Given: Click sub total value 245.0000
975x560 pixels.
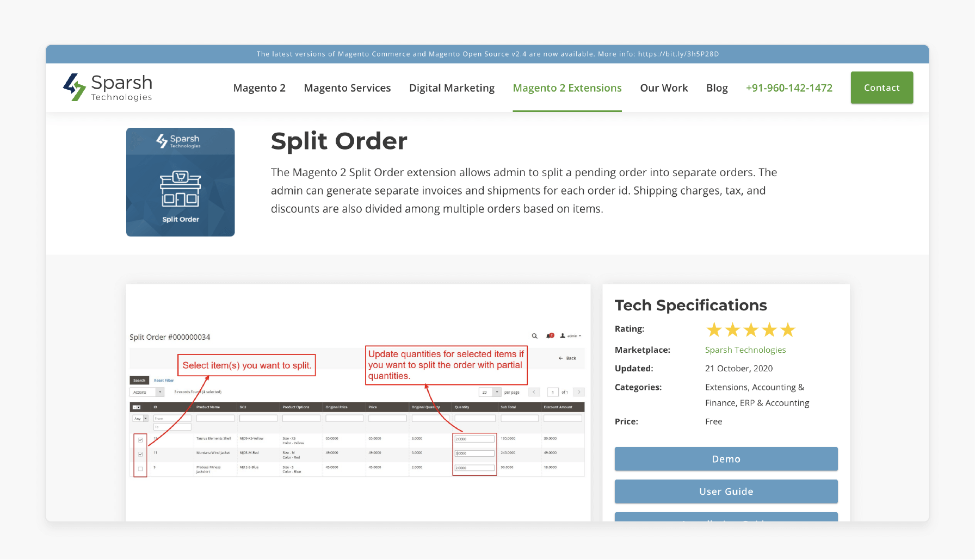Looking at the screenshot, I should 508,453.
